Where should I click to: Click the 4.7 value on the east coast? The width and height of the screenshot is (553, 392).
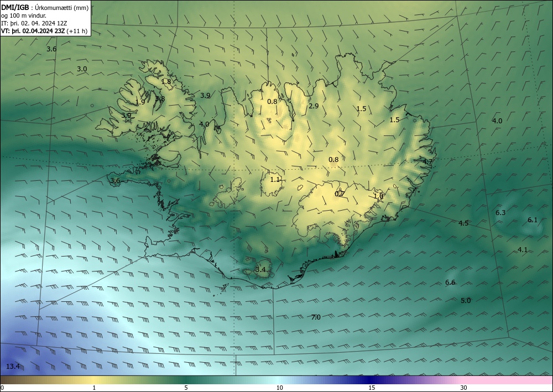coord(427,162)
